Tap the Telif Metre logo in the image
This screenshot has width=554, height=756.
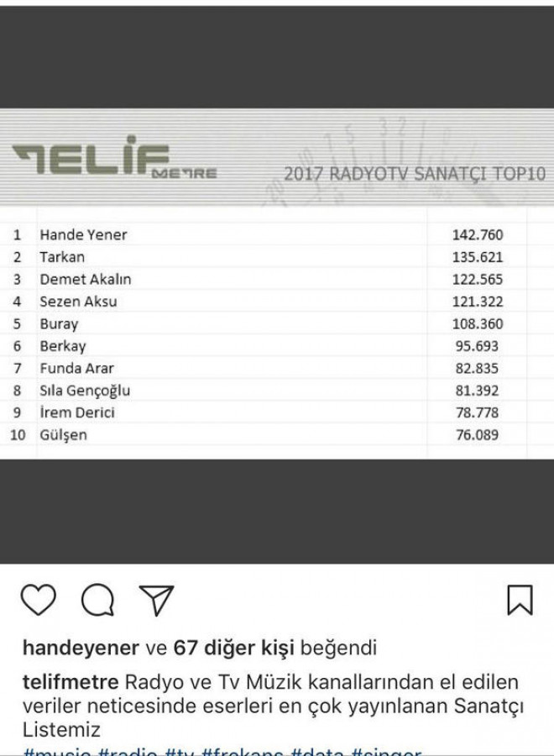(115, 160)
